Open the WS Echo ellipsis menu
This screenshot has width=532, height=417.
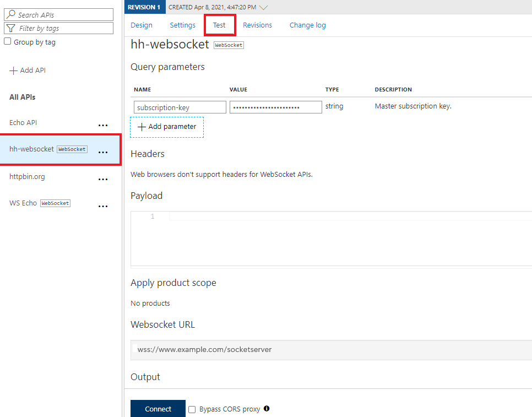point(103,205)
